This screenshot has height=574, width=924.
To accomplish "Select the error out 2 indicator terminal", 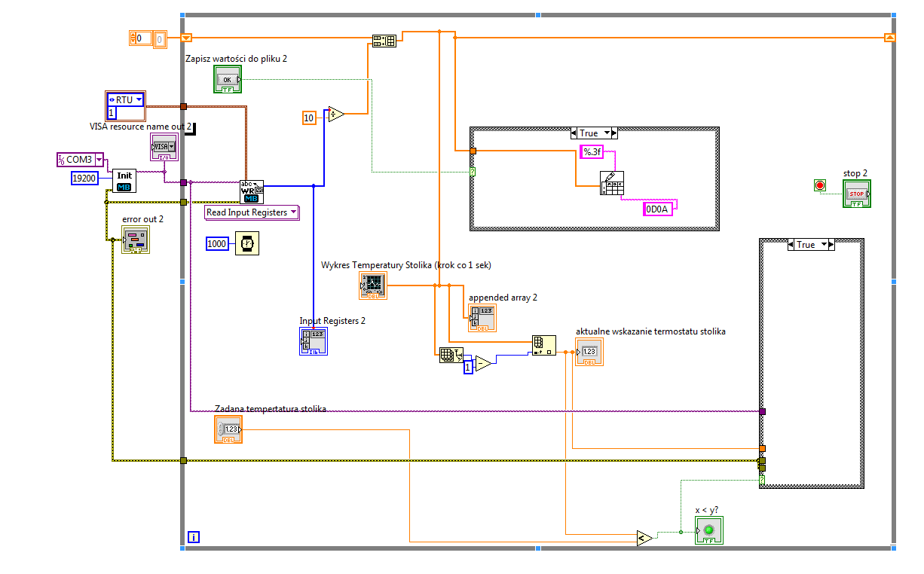I will click(x=136, y=240).
